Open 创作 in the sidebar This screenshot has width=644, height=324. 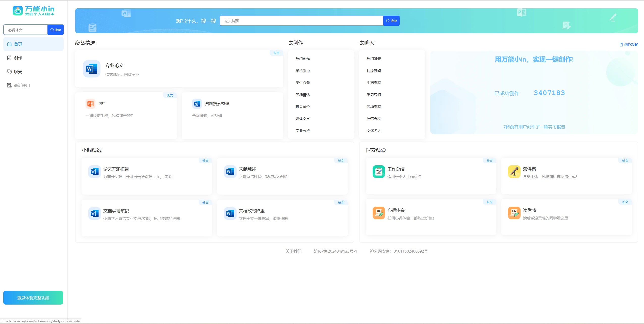(x=18, y=58)
